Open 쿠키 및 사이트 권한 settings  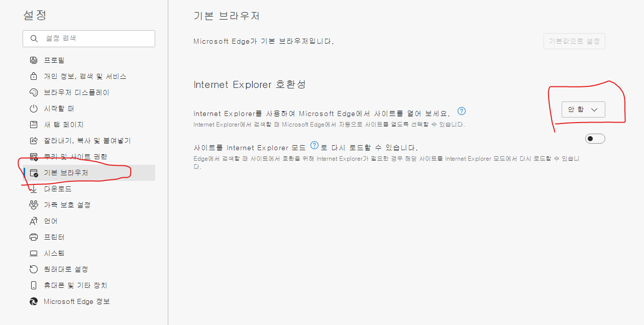pyautogui.click(x=89, y=157)
